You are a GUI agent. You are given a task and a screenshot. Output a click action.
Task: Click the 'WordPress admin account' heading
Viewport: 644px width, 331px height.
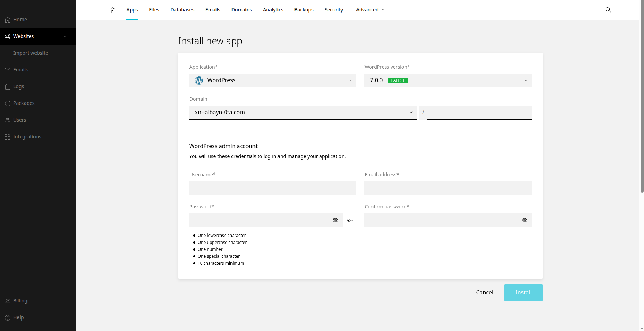[223, 146]
